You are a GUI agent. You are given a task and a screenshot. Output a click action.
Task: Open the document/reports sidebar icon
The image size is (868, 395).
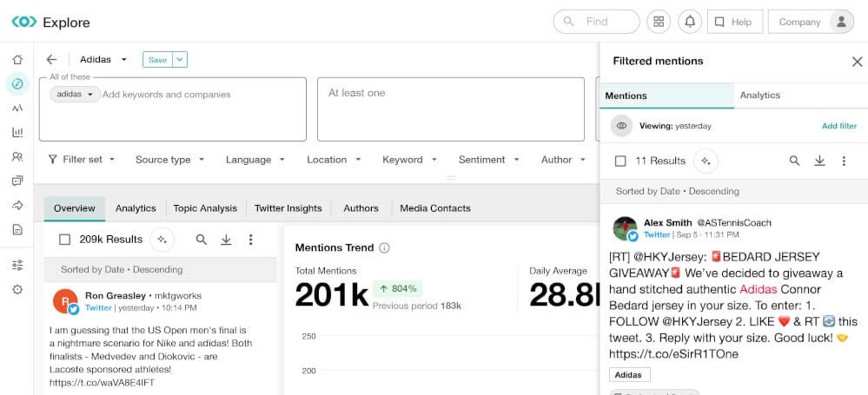point(17,229)
